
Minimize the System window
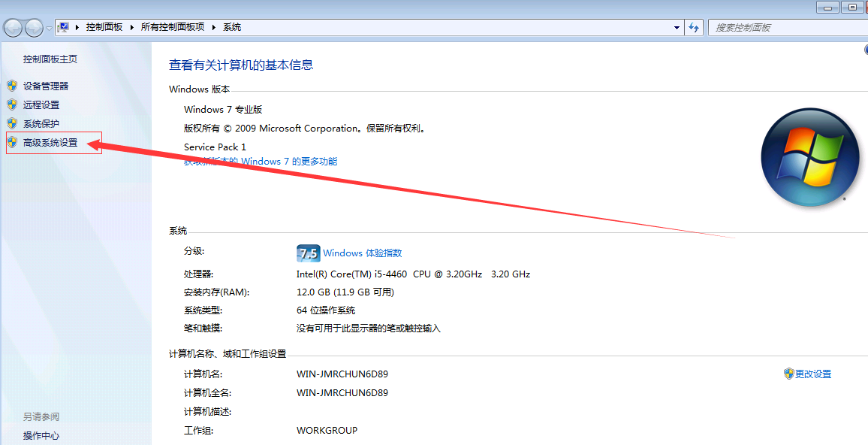click(x=828, y=8)
